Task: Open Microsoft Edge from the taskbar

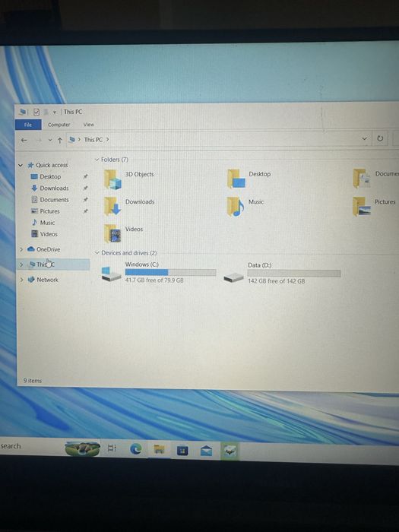Action: click(x=136, y=449)
